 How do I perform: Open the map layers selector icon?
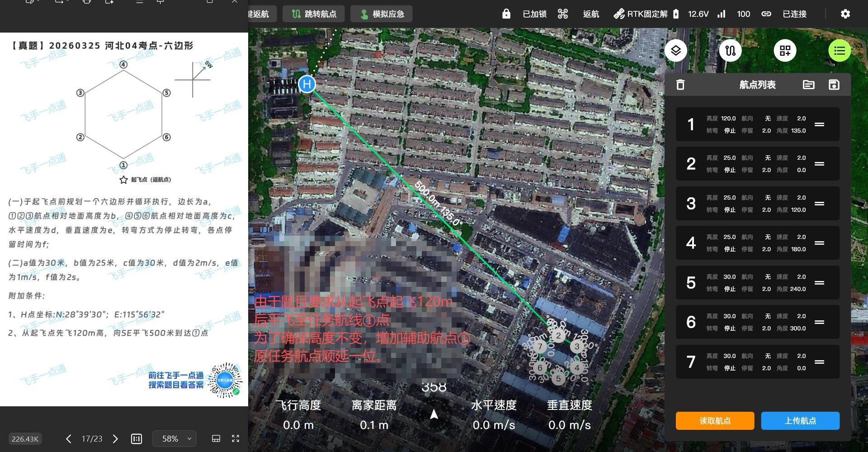[676, 50]
